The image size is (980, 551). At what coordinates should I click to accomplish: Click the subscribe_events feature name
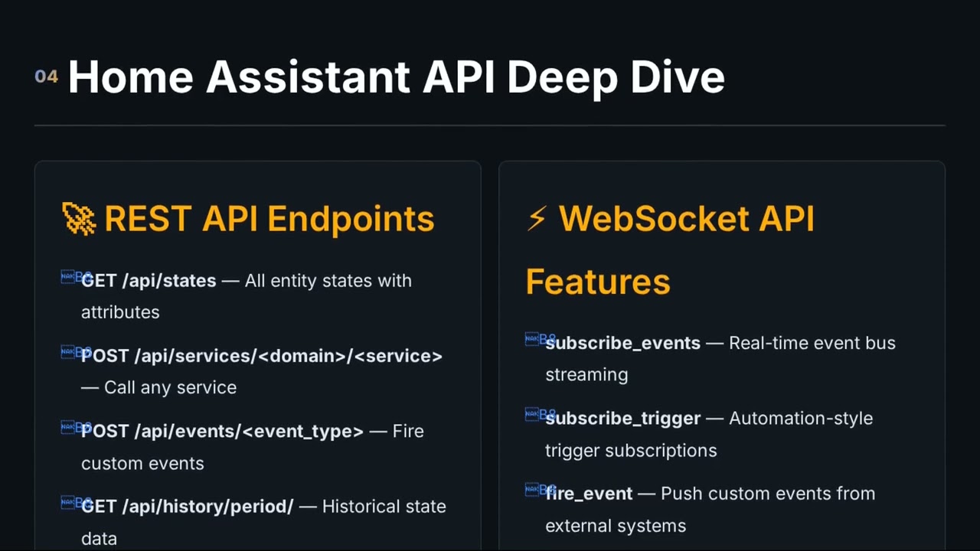pos(622,343)
